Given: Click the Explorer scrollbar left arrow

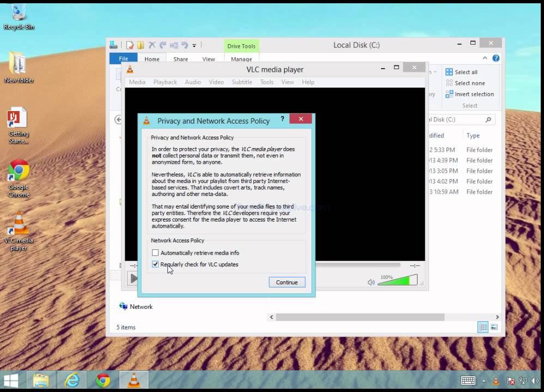Looking at the screenshot, I should click(271, 317).
